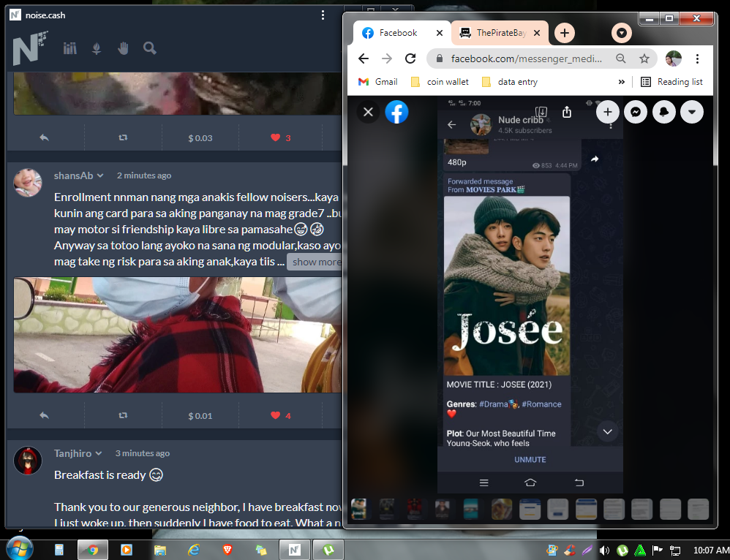
Task: Go forward in Chrome
Action: tap(387, 58)
